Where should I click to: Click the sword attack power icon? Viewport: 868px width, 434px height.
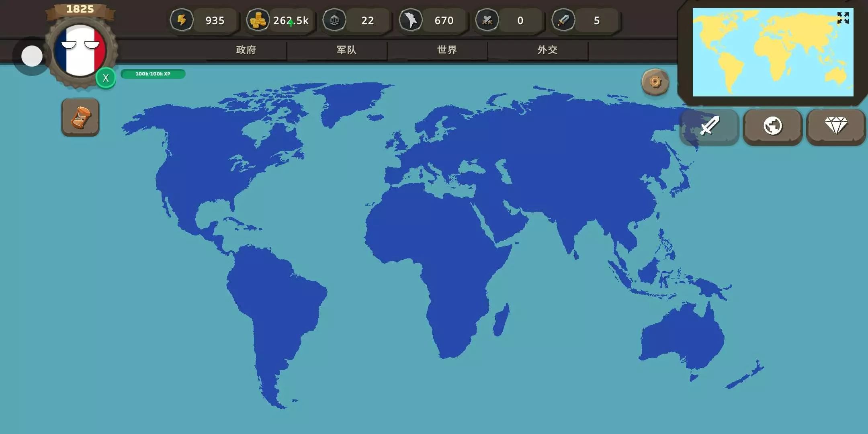pyautogui.click(x=563, y=20)
